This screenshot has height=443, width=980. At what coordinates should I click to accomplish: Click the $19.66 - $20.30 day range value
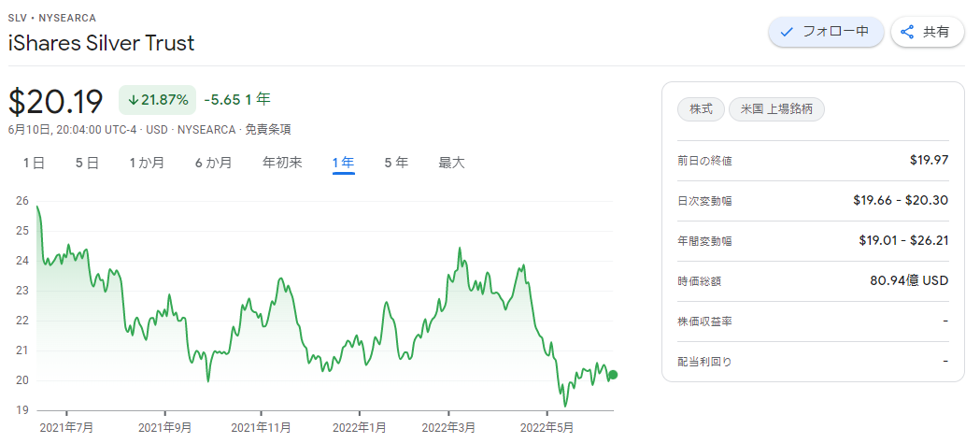pyautogui.click(x=901, y=201)
